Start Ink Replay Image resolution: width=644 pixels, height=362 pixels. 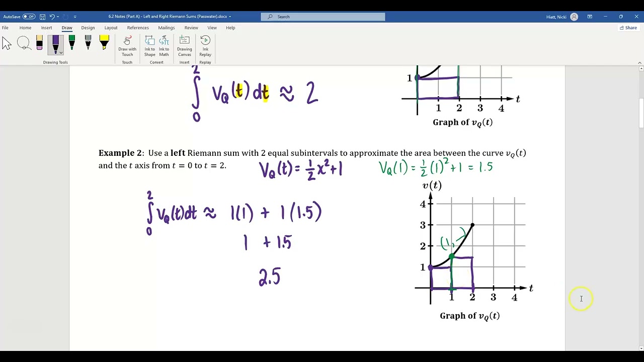pos(205,46)
